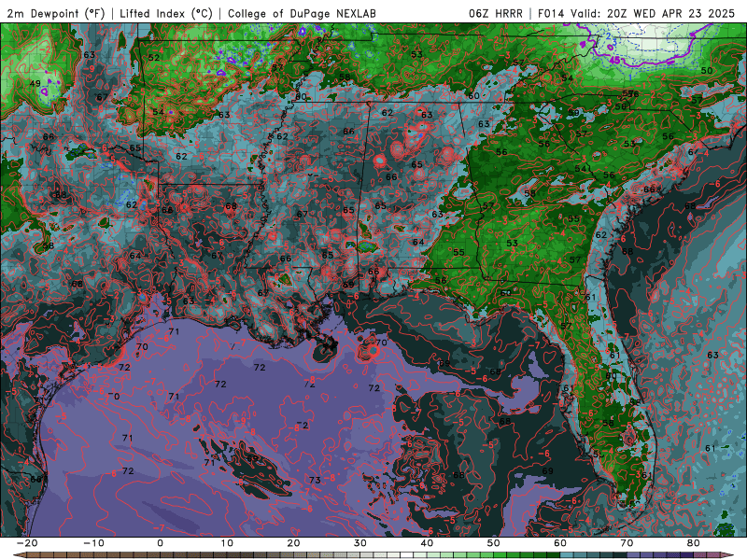Click the "College of DuPage NEXLAB" label

pyautogui.click(x=302, y=13)
